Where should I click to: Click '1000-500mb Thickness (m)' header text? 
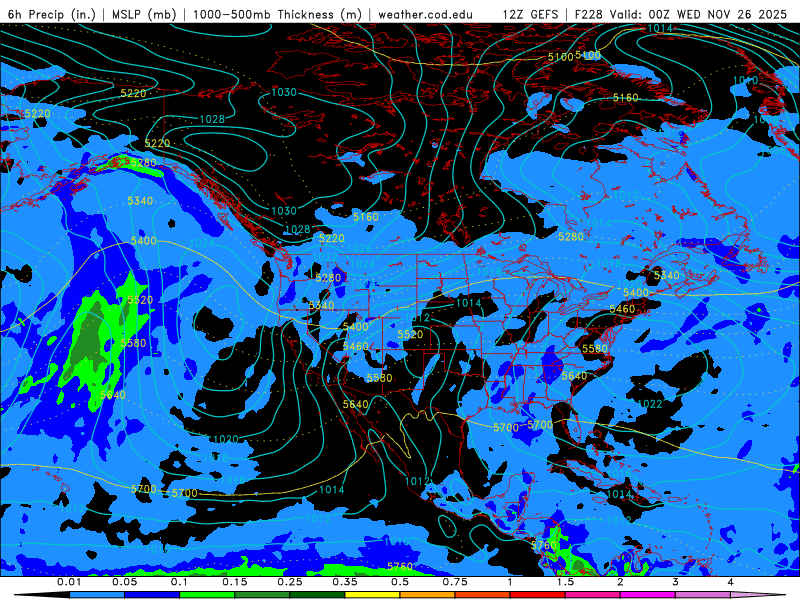[277, 14]
